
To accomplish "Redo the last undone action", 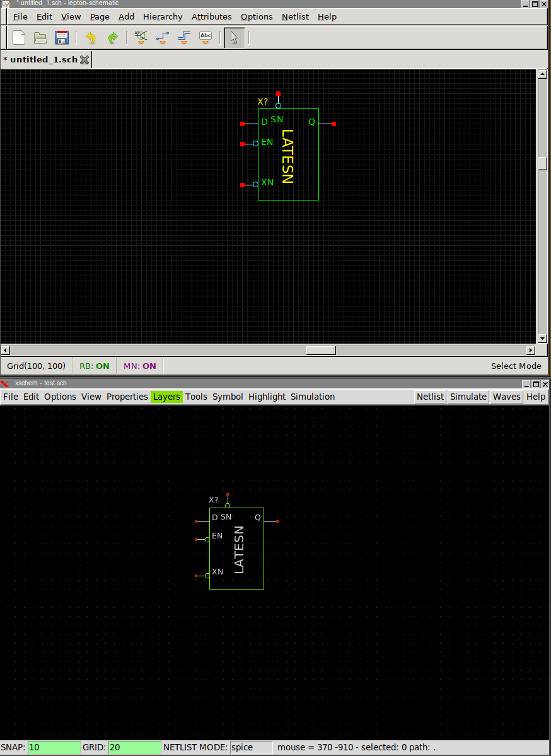I will click(112, 38).
